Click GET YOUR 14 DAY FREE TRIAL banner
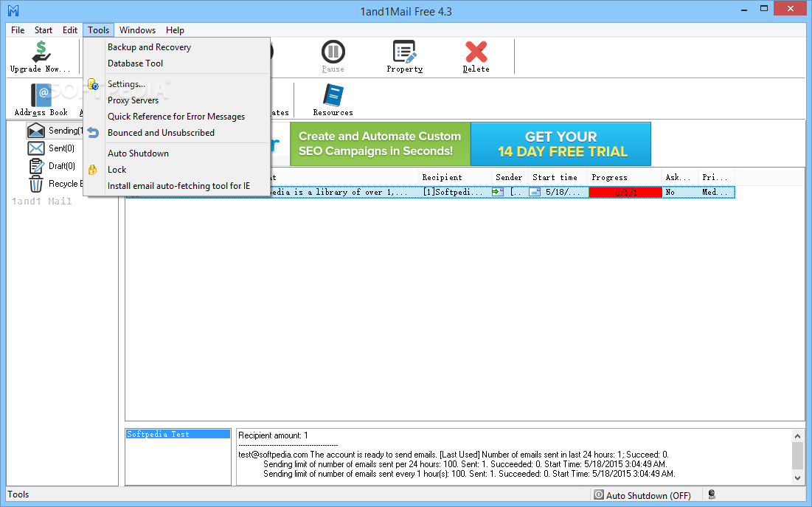The width and height of the screenshot is (812, 507). point(561,144)
